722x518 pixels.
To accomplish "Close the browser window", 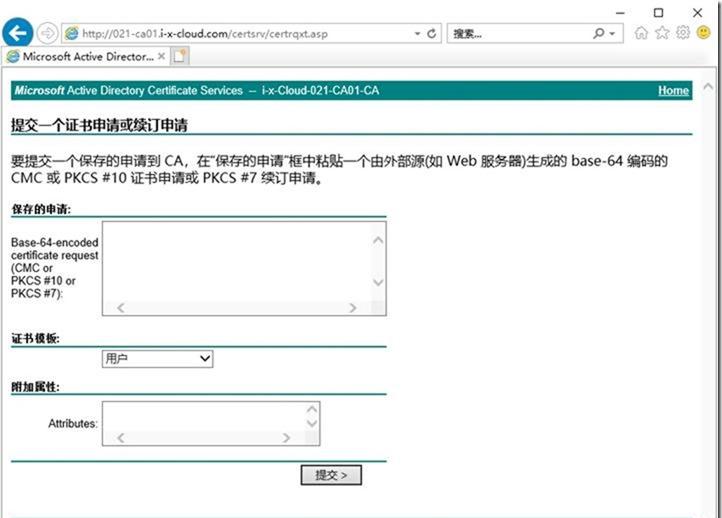I will pos(698,13).
